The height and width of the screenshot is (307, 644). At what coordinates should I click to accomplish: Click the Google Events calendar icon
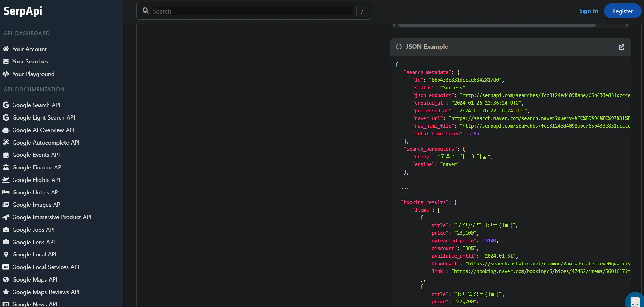tap(6, 155)
